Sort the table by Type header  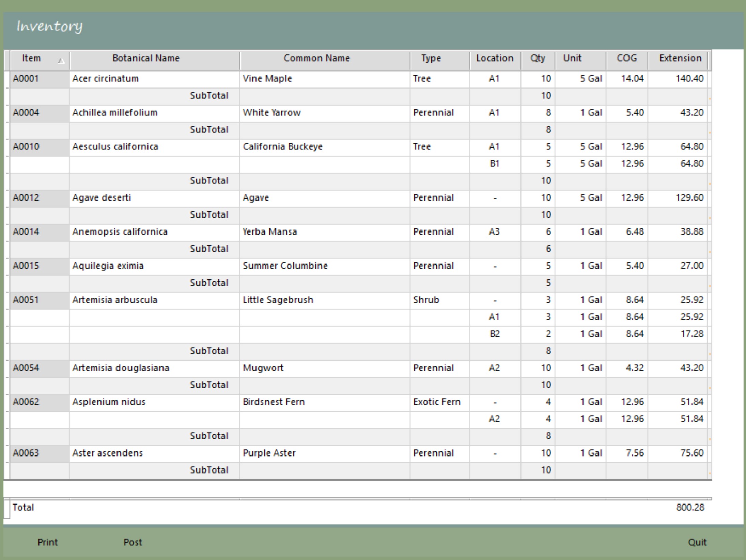click(x=431, y=58)
